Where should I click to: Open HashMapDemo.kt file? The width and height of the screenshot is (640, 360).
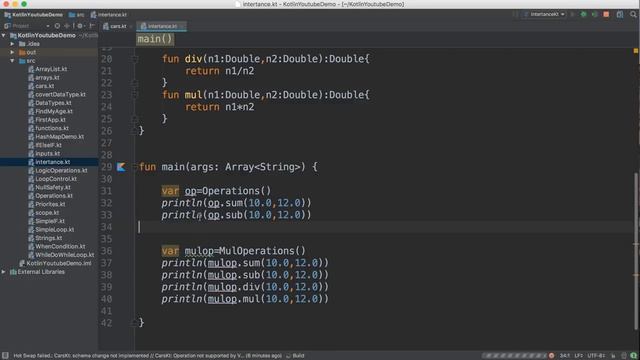[x=60, y=137]
